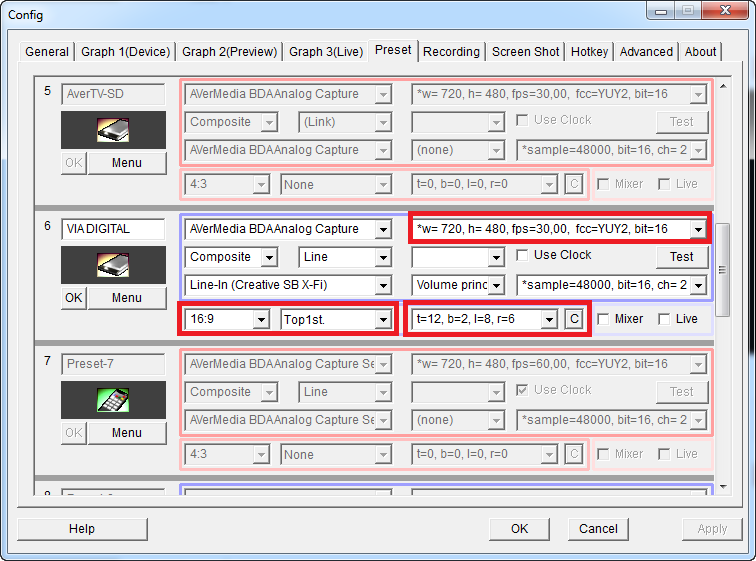Viewport: 756px width, 561px height.
Task: Switch to the Graph 2(Preview) tab
Action: [x=230, y=52]
